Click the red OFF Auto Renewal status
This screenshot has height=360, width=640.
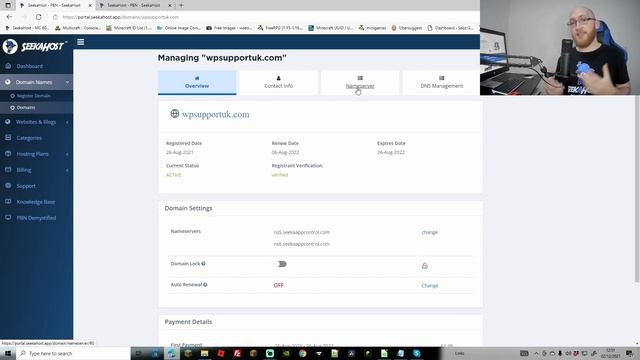278,285
